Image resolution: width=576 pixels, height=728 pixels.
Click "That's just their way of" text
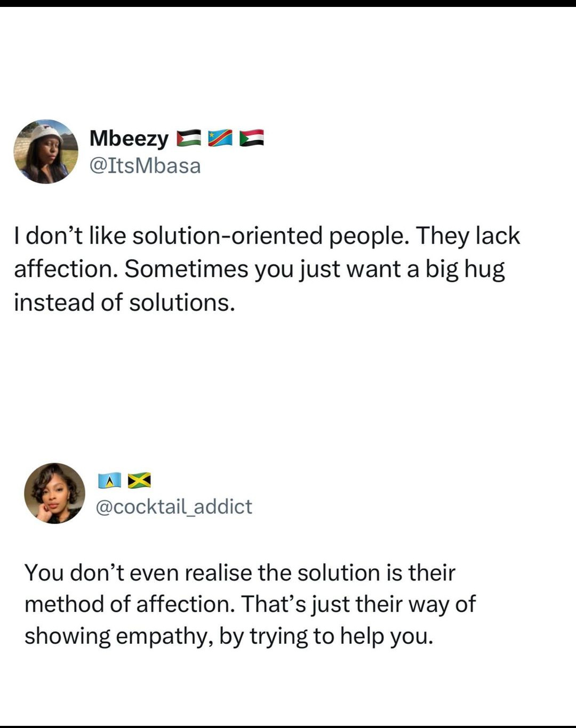pos(358,604)
